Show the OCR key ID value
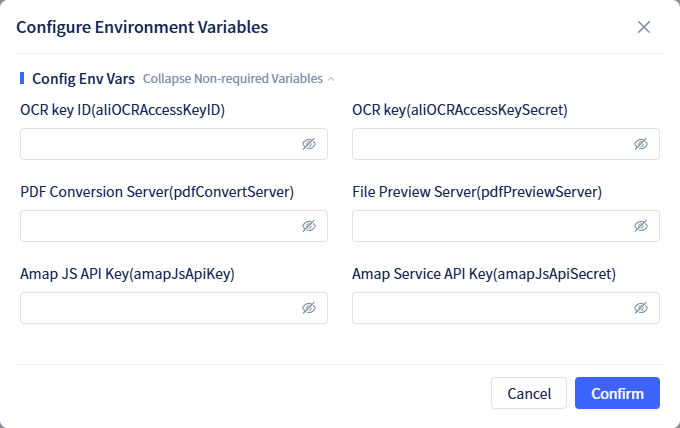680x428 pixels. coord(309,144)
